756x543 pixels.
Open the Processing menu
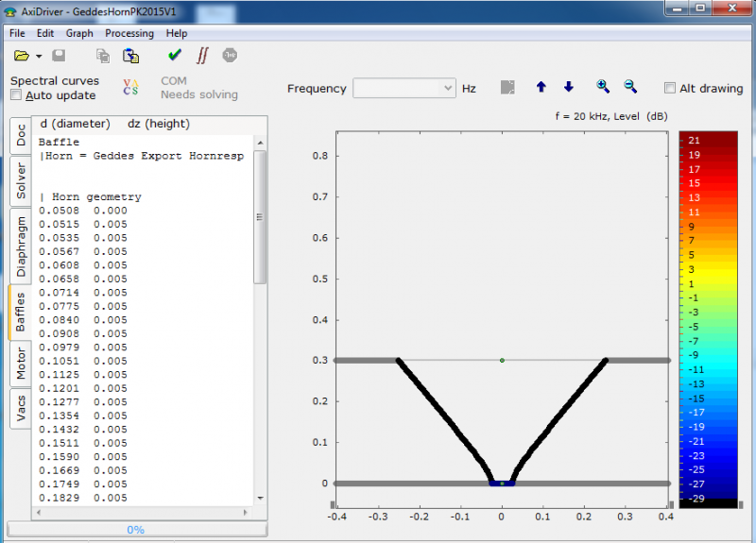pos(129,33)
